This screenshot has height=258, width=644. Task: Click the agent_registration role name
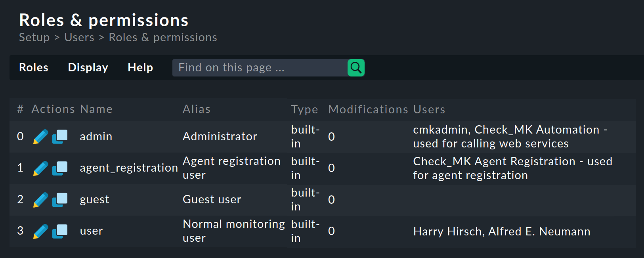coord(129,168)
